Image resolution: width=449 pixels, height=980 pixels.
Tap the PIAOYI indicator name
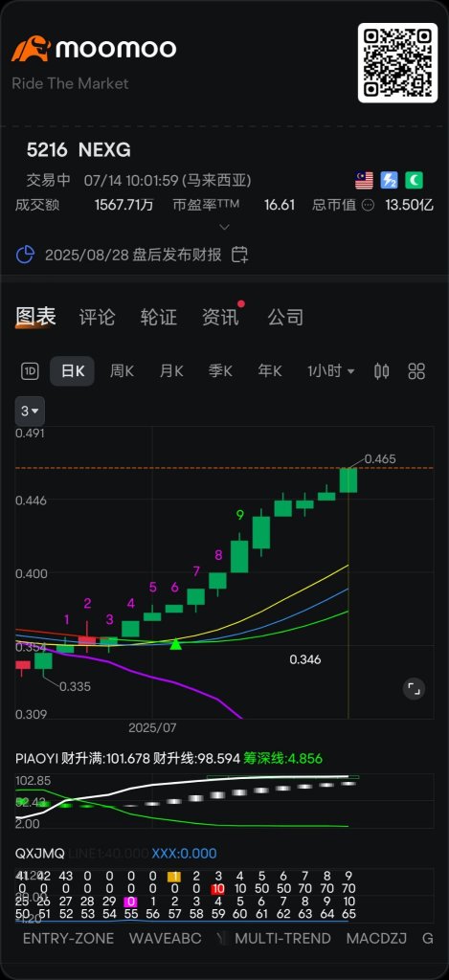coord(36,759)
